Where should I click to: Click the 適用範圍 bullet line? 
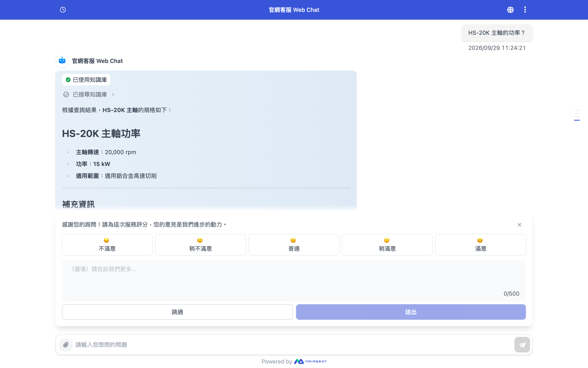[116, 176]
